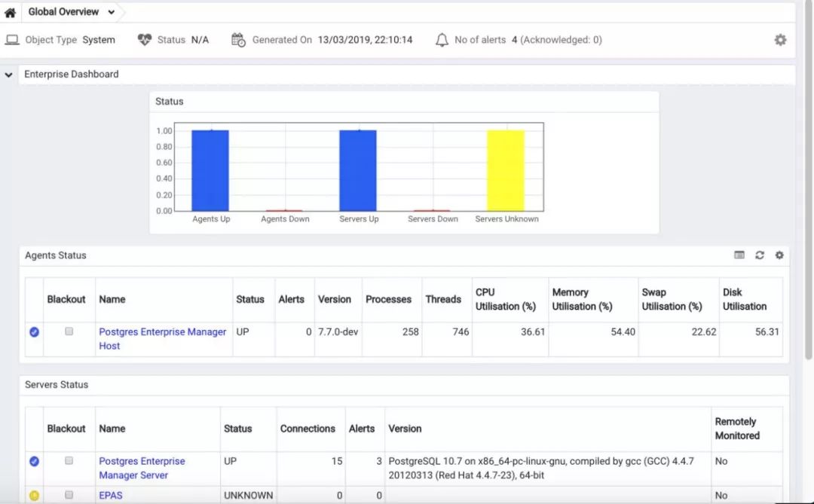This screenshot has width=814, height=504.
Task: Refresh the Agents Status panel
Action: [760, 255]
